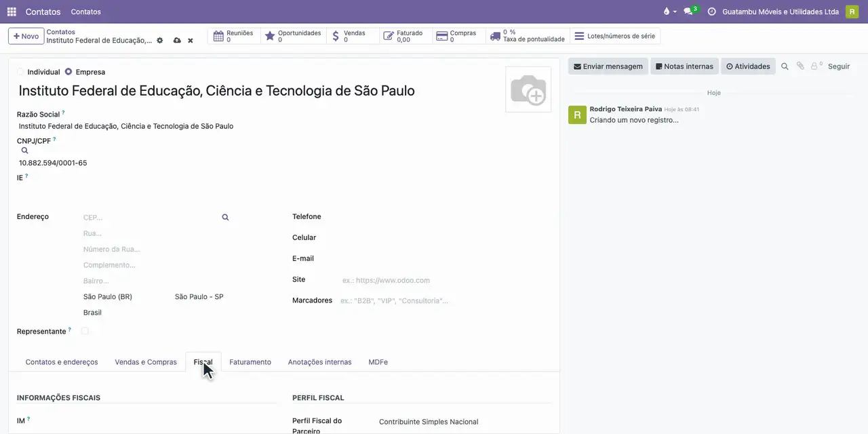868x434 pixels.
Task: Open the Brasil country dropdown
Action: click(x=156, y=313)
